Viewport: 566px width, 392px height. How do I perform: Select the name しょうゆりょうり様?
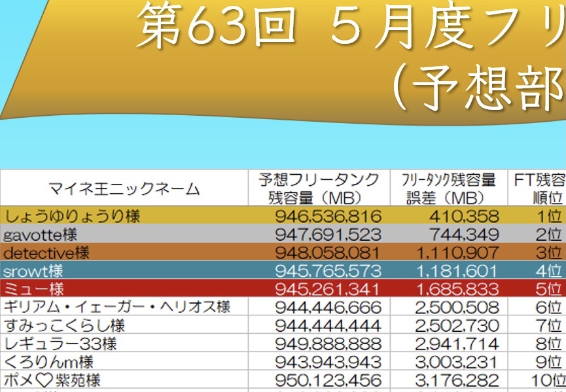(72, 216)
